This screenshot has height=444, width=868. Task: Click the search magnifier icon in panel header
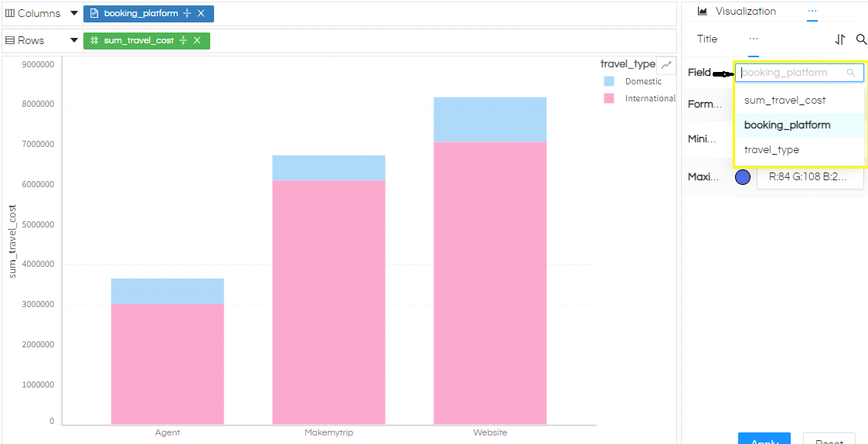pyautogui.click(x=861, y=39)
